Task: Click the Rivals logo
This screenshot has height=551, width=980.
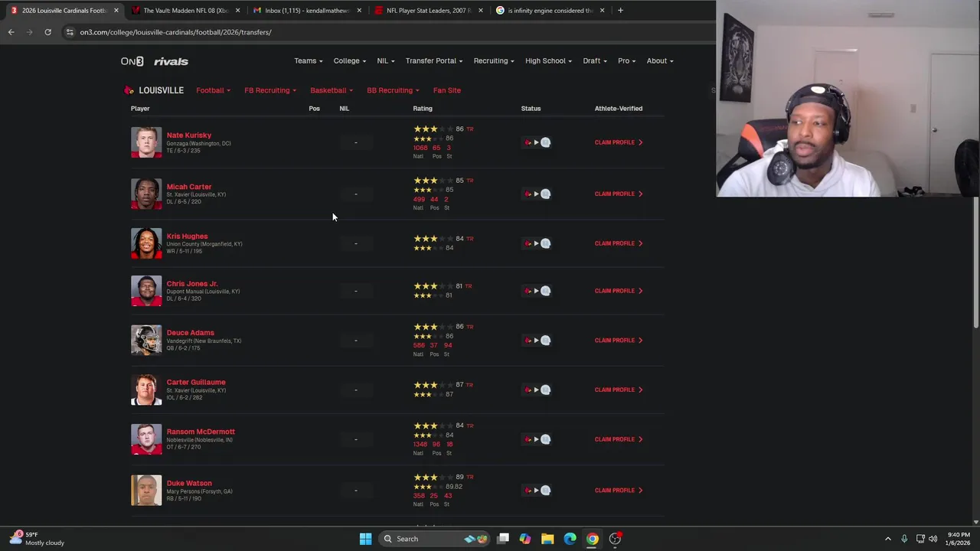Action: coord(171,61)
